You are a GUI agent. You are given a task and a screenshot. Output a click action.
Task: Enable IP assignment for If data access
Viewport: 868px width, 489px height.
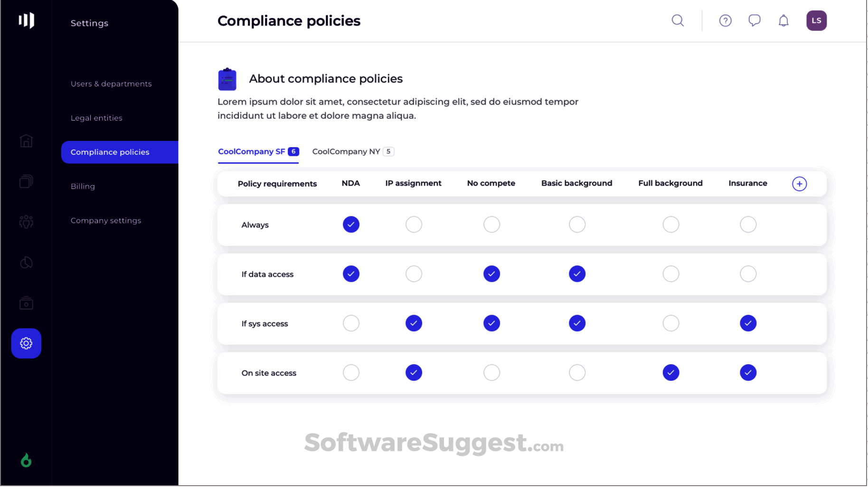[414, 274]
